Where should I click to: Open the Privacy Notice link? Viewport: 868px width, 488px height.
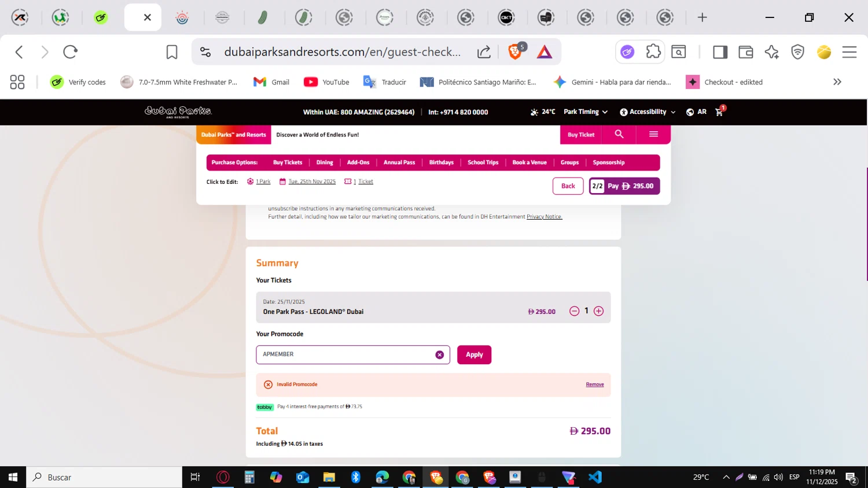pyautogui.click(x=545, y=217)
